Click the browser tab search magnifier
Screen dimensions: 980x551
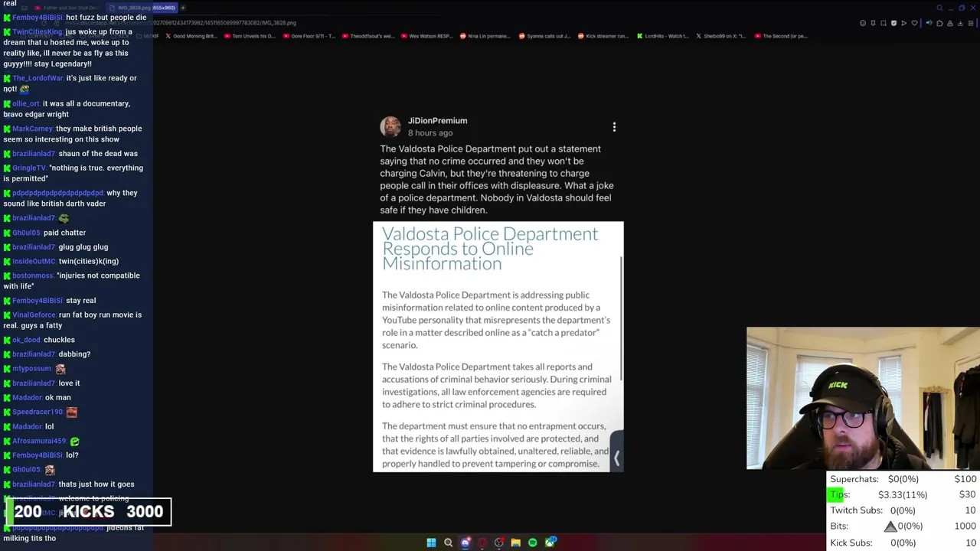point(939,8)
